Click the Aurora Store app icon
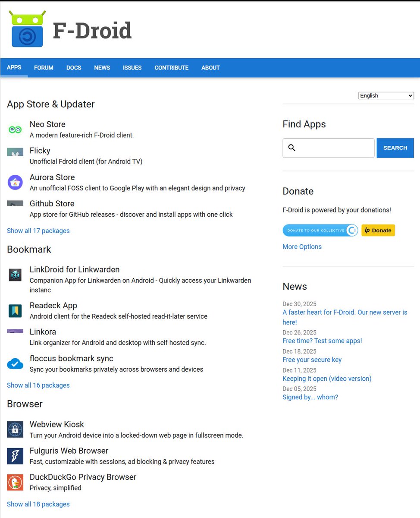 [x=15, y=182]
